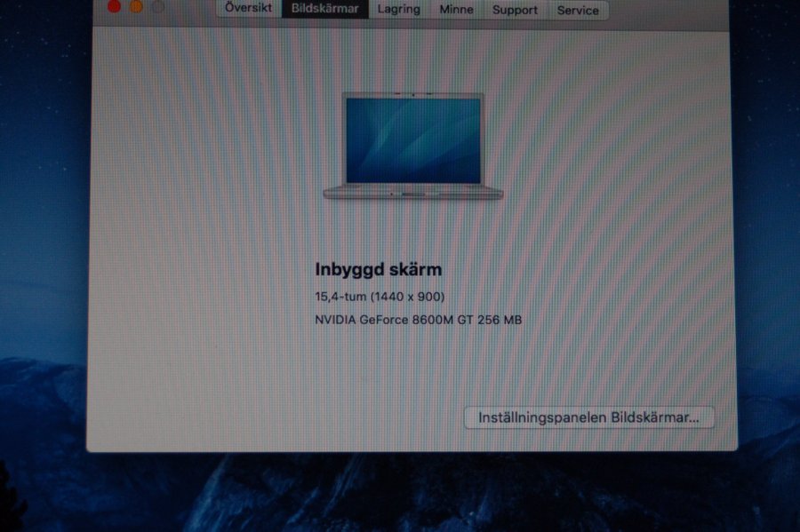Viewport: 800px width, 532px height.
Task: Show the Minne tab
Action: point(456,10)
